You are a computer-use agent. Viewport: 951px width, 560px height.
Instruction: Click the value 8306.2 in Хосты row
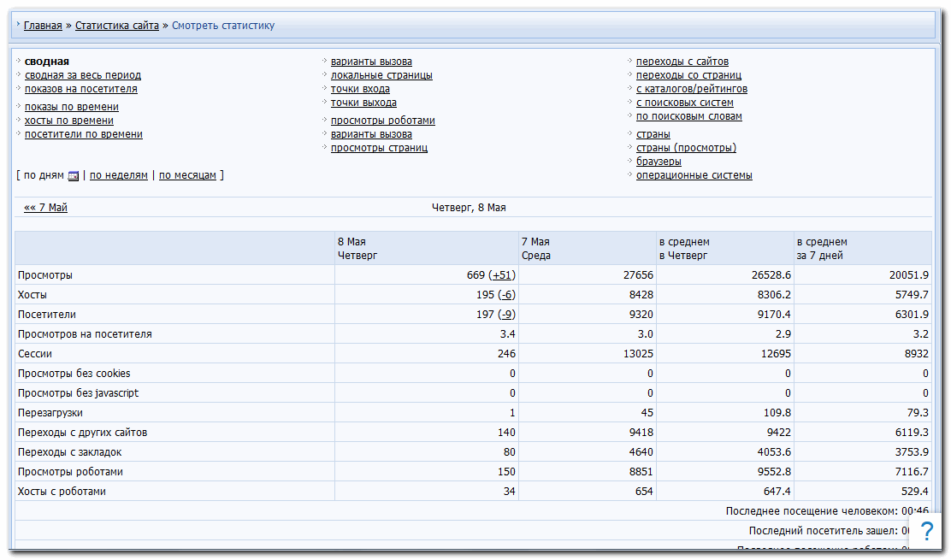tap(774, 295)
